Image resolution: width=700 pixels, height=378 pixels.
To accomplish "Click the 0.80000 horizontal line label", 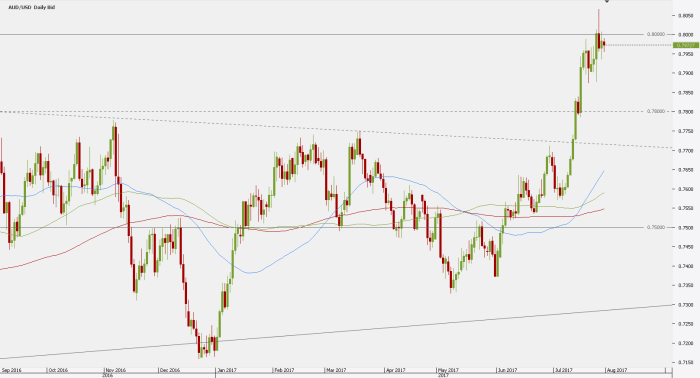I will point(656,34).
